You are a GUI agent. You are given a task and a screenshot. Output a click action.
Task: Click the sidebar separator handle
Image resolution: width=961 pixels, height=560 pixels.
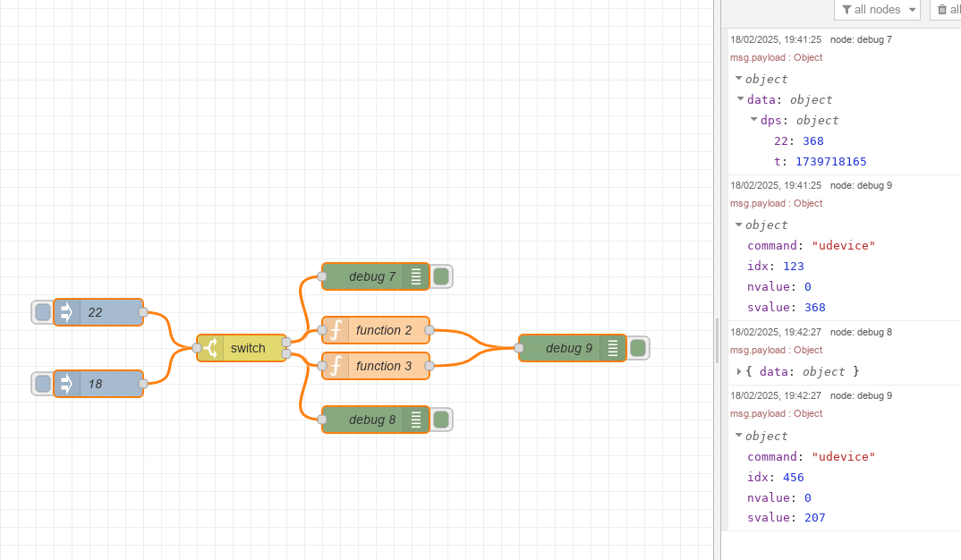(x=717, y=341)
